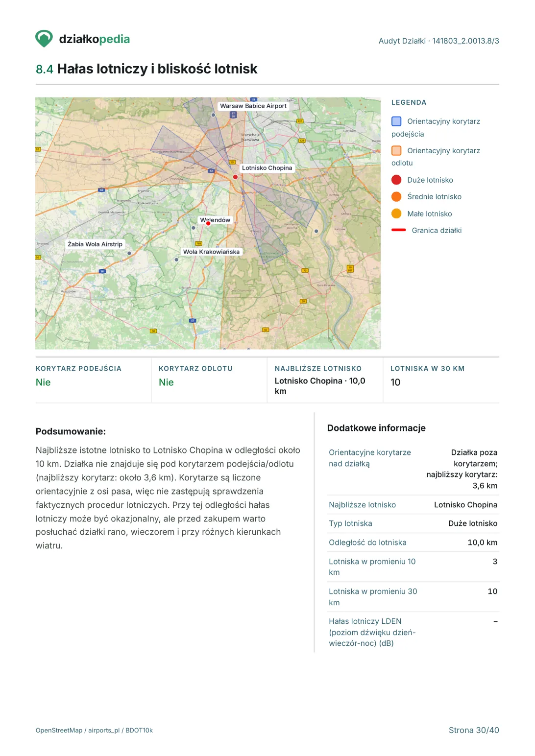Click the Najbliższe lotnisko table row label
This screenshot has width=535, height=756.
[362, 505]
